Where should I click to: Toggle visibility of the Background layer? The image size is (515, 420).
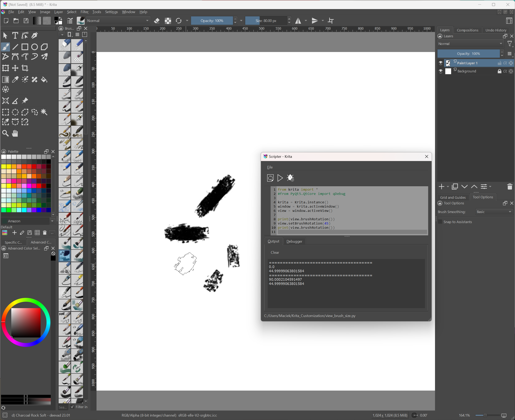[440, 71]
